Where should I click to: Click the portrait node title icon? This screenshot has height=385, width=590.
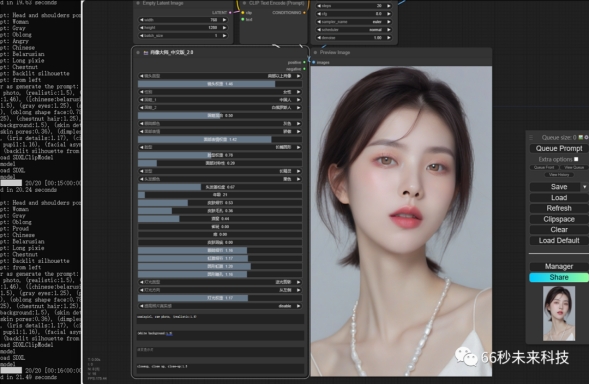(x=146, y=53)
